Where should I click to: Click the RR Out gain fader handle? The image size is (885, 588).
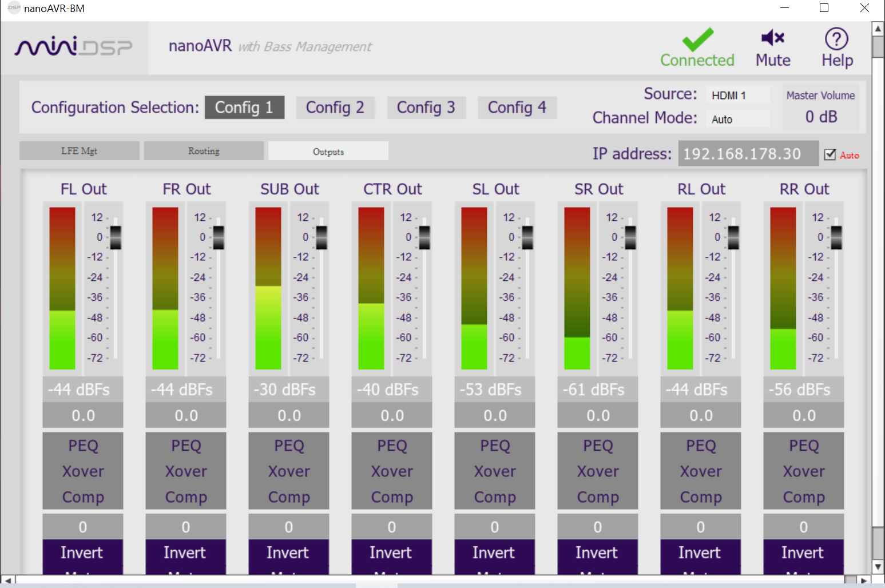click(836, 237)
